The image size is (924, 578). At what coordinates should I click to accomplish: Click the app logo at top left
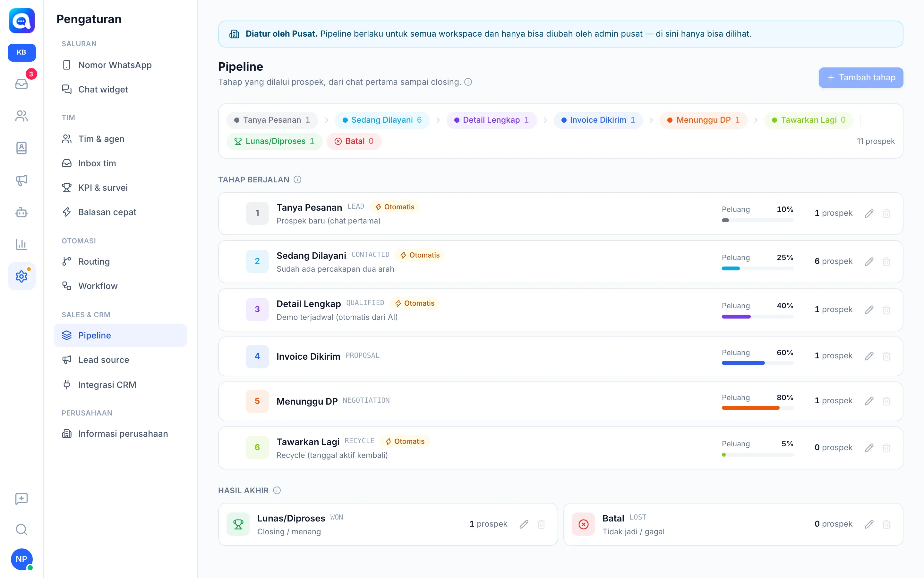(x=21, y=21)
